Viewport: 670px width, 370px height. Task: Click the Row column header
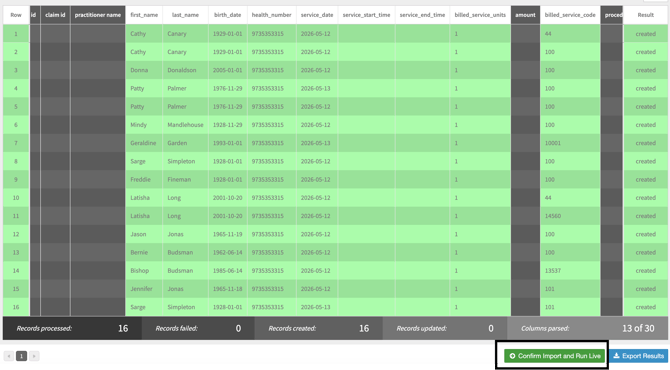16,15
